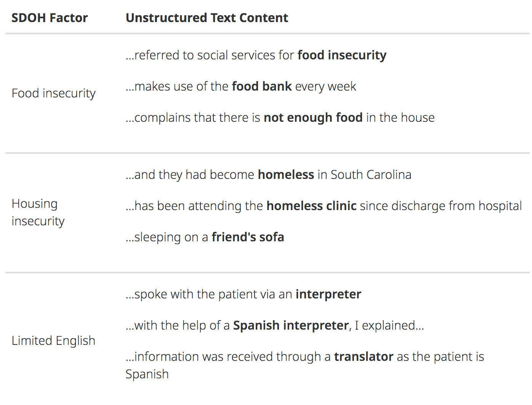Select the "Housing insecurity" row label
Viewport: 532px width, 405px height.
click(x=38, y=212)
